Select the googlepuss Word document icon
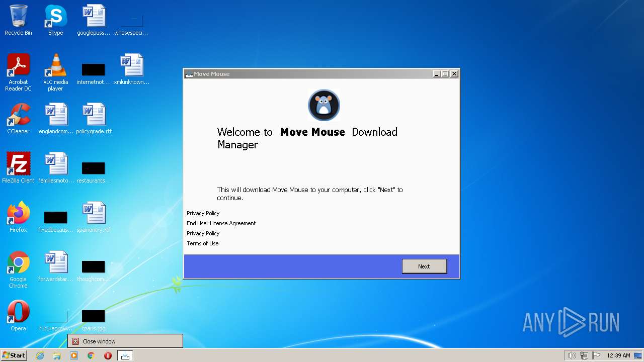The image size is (644, 362). (94, 20)
